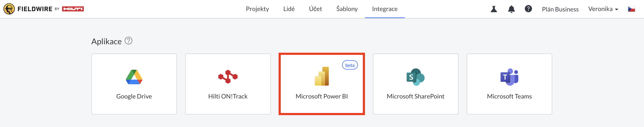Click the Plán Business link
The image size is (644, 127).
560,9
